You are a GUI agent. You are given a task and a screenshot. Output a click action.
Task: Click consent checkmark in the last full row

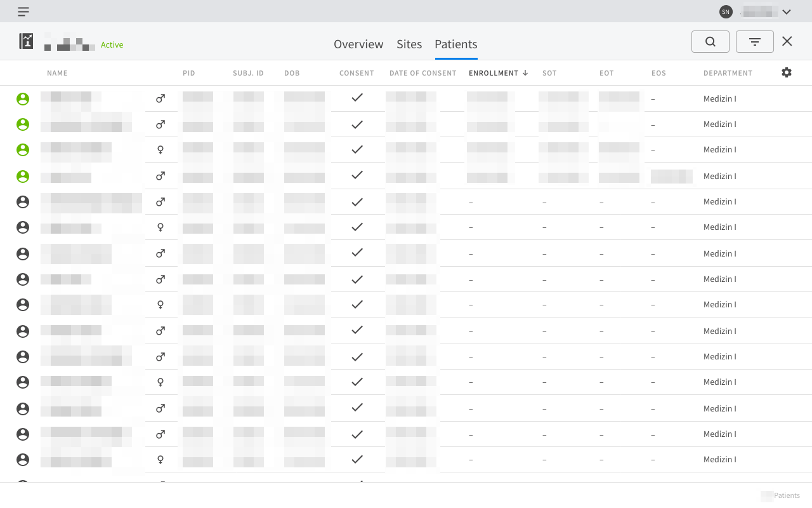tap(357, 459)
